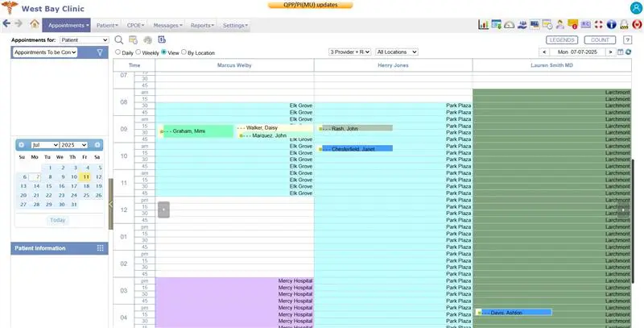Select the View radio button
The image size is (644, 328).
(x=164, y=52)
